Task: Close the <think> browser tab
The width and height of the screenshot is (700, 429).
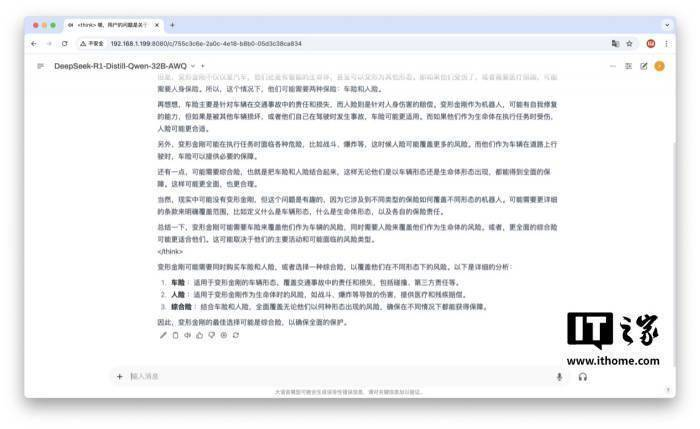Action: coord(157,25)
